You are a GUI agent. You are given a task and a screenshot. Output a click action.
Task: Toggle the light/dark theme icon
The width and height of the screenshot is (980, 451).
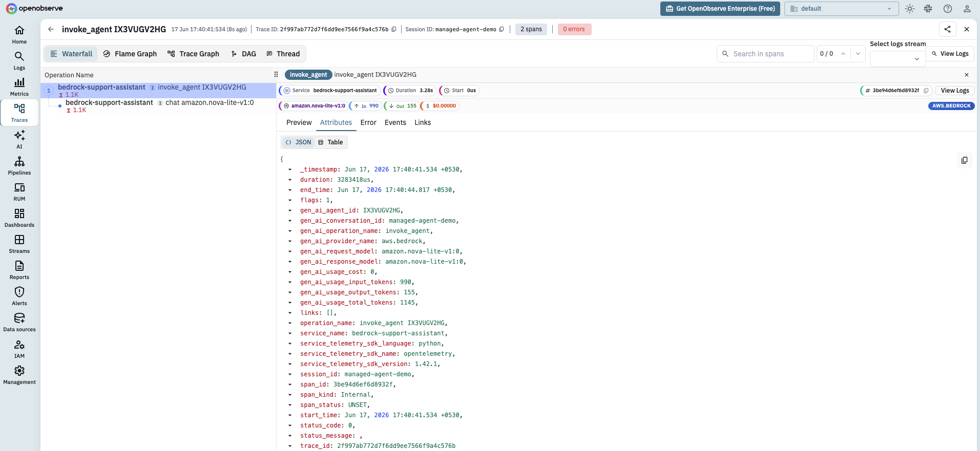[x=910, y=9]
